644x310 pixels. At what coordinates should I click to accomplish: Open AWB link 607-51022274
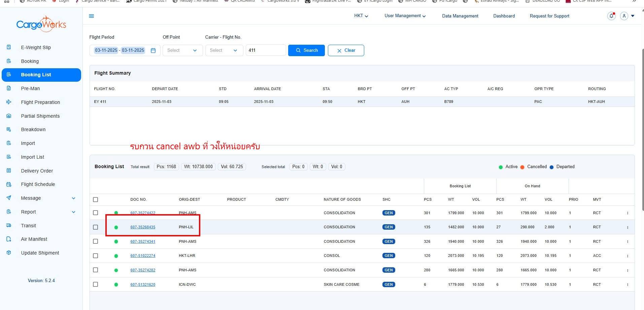click(x=143, y=256)
